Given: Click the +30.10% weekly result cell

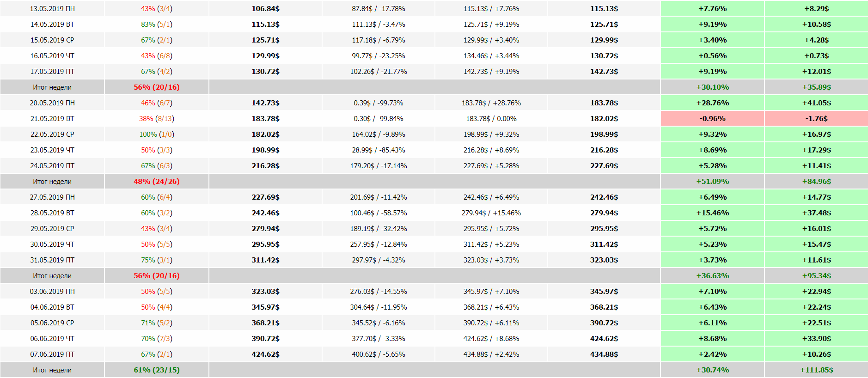Looking at the screenshot, I should 712,87.
